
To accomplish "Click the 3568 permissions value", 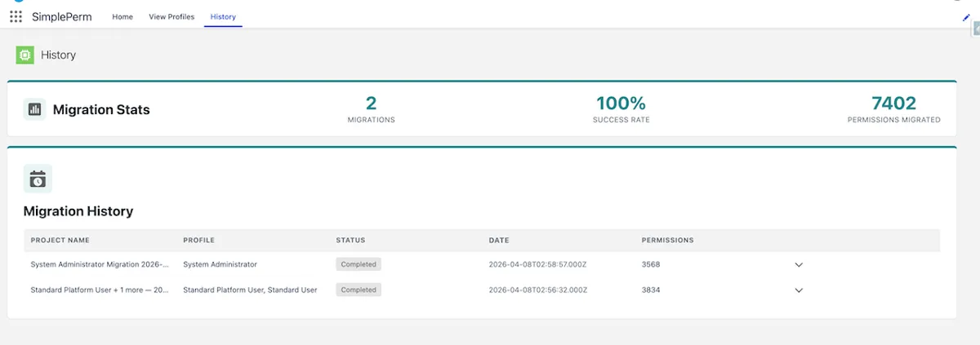I will (651, 264).
